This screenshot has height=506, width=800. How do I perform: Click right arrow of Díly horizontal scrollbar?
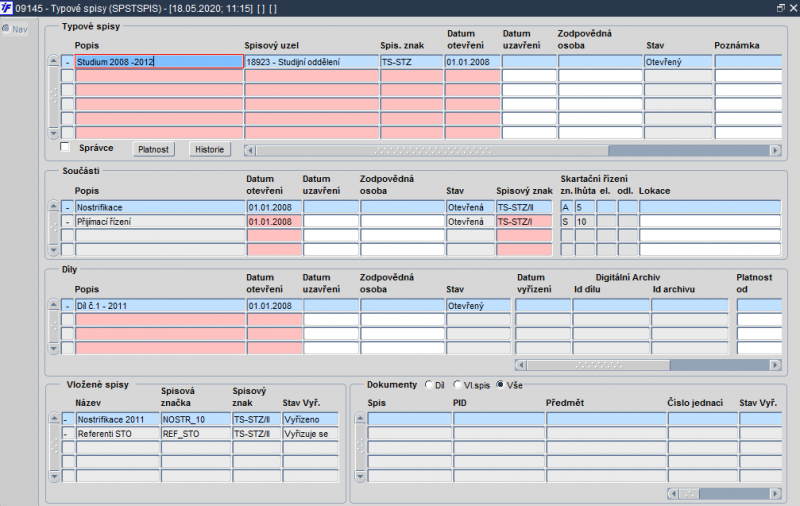pyautogui.click(x=776, y=365)
